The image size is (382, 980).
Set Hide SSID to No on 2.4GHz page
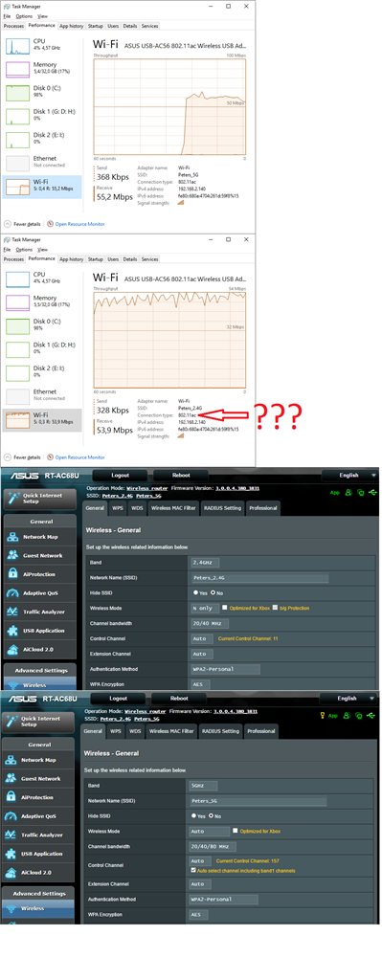pyautogui.click(x=213, y=591)
